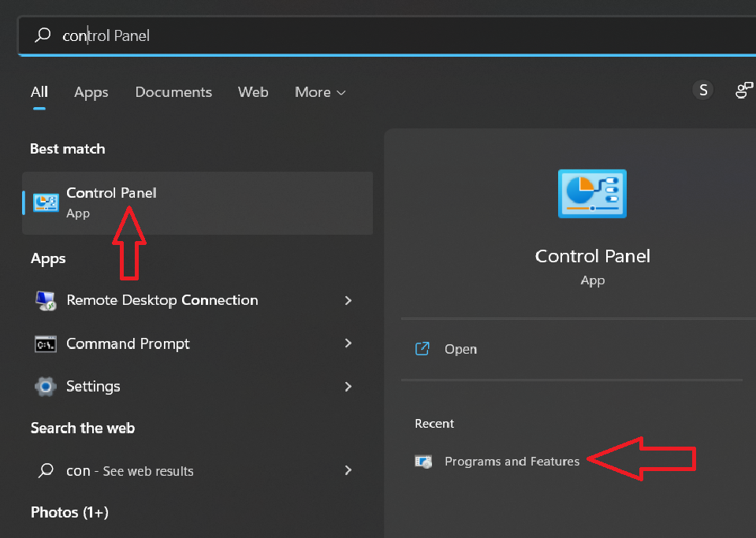Image resolution: width=756 pixels, height=538 pixels.
Task: Click the search box containing control Panel
Action: pos(387,35)
